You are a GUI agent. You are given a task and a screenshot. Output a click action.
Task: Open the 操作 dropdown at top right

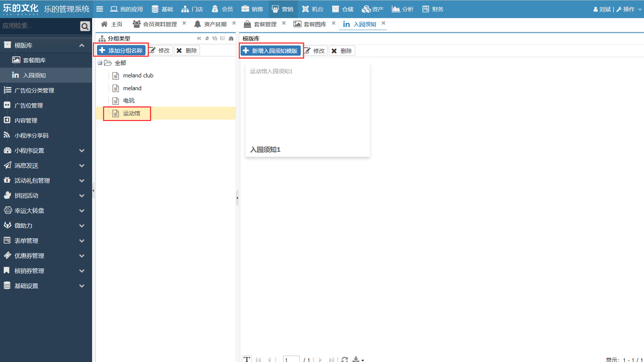click(629, 9)
